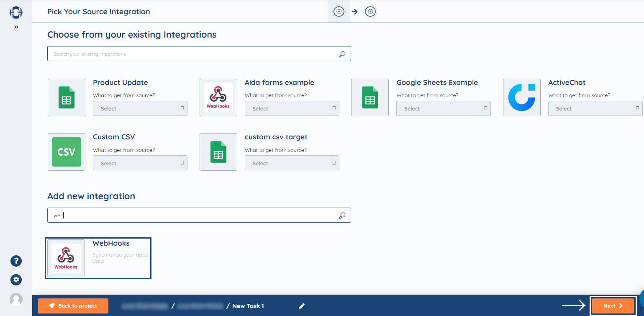
Task: Click the Custom CSV icon
Action: (x=67, y=152)
